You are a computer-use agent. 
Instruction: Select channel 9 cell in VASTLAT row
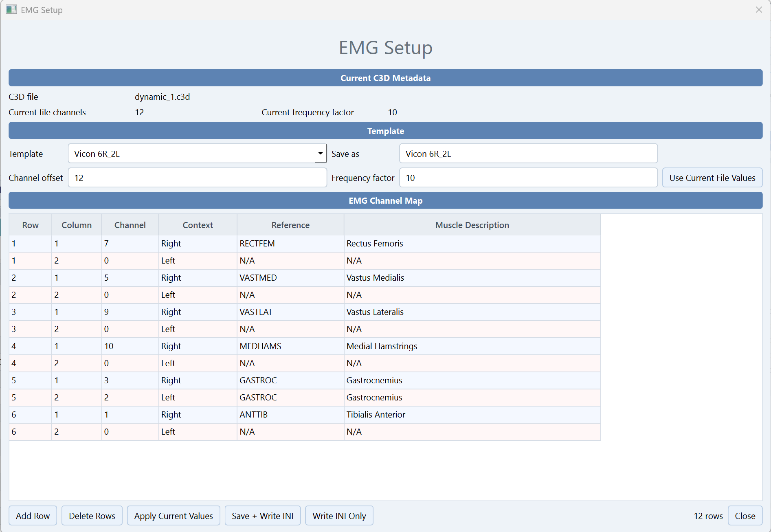click(130, 312)
